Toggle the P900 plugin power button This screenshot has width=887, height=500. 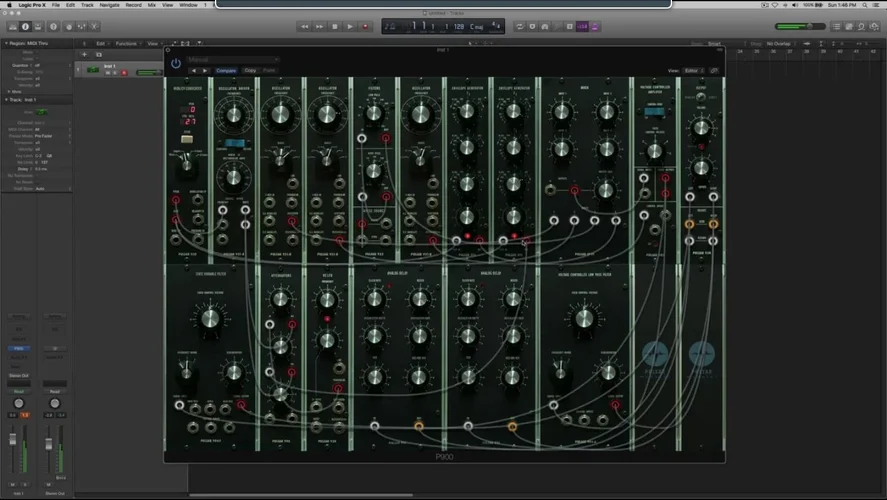[x=176, y=63]
